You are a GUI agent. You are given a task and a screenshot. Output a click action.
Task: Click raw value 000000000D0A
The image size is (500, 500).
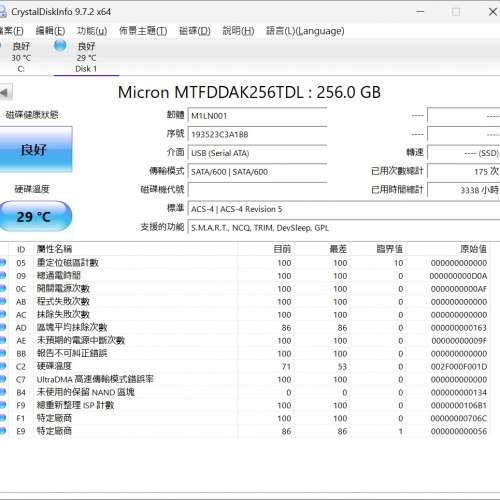click(458, 276)
